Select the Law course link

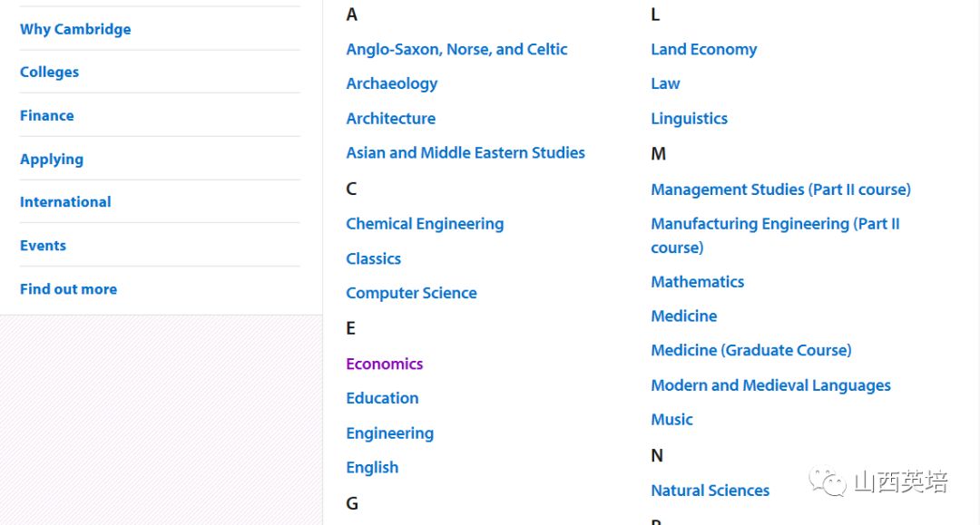(666, 83)
